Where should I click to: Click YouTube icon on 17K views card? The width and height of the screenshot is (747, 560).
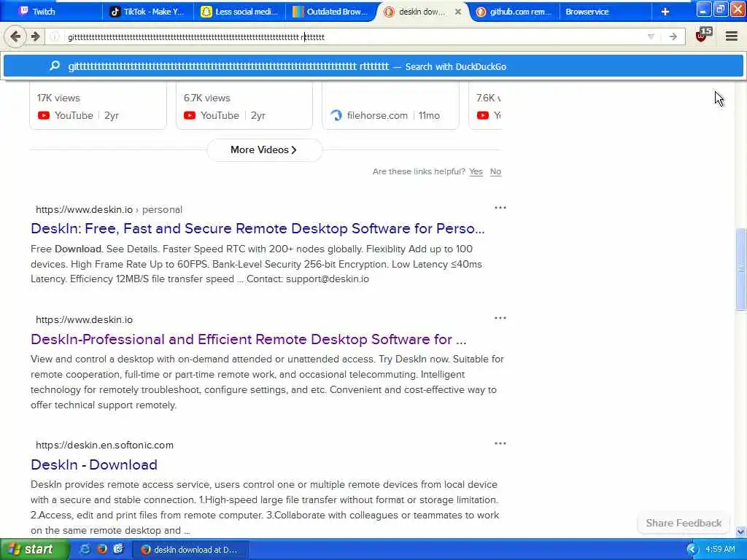[x=43, y=115]
